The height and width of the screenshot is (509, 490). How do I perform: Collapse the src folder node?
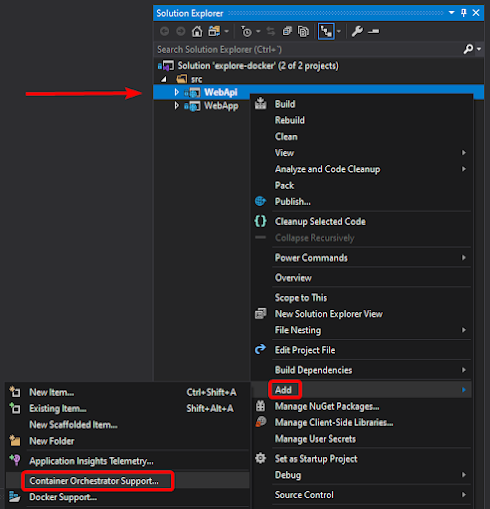[x=163, y=79]
